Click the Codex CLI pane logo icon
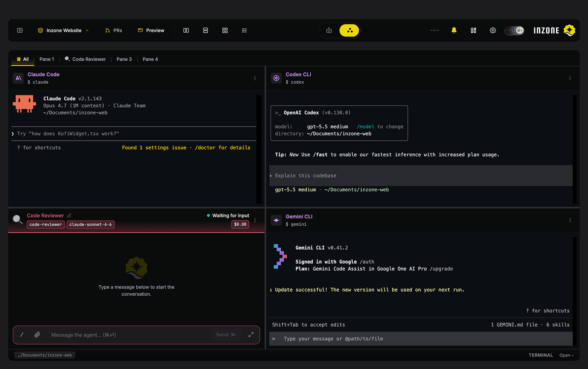The image size is (588, 369). click(276, 78)
